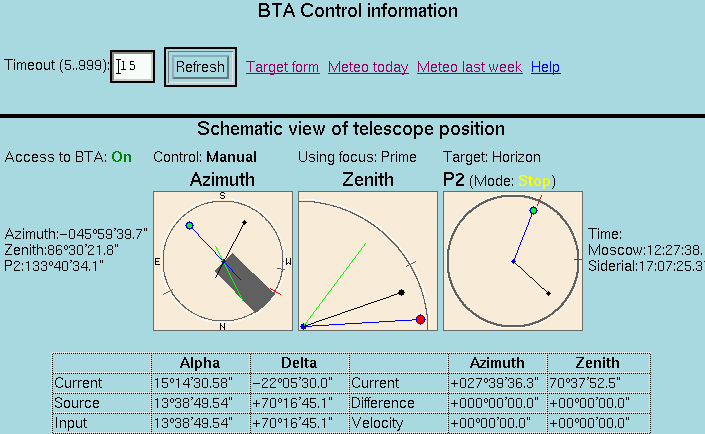Click the Input row Delta value
The image size is (705, 434).
pos(292,423)
